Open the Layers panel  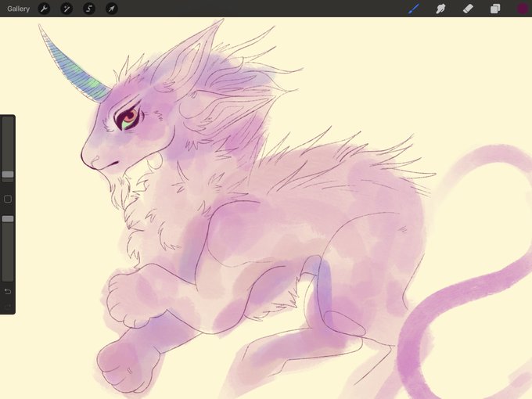495,9
